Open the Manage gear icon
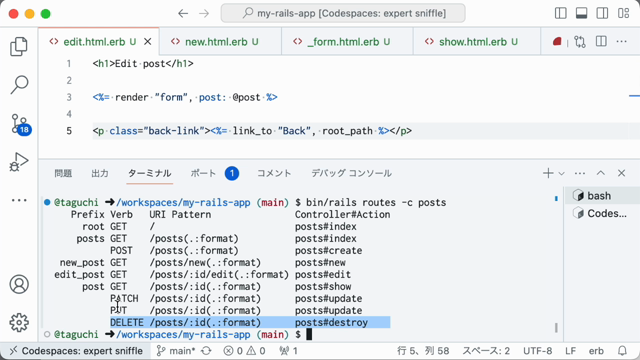The height and width of the screenshot is (360, 640). pos(19,322)
